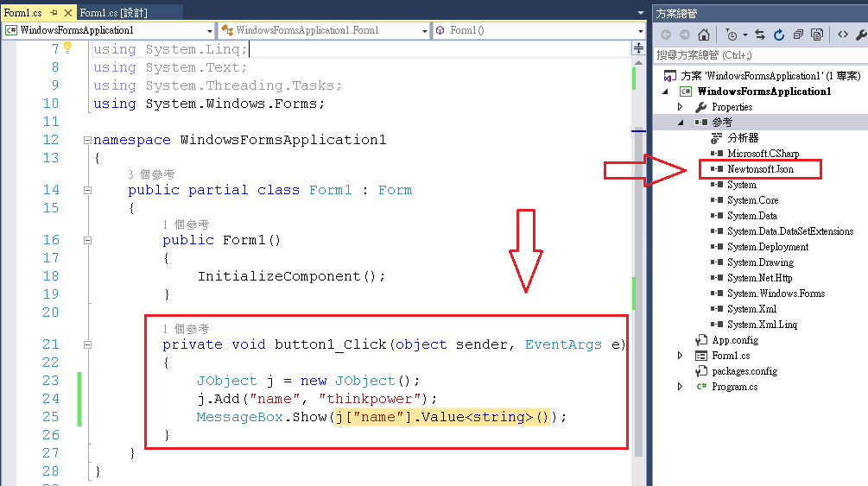Open the WindowsFormsApplication1.Form1 type dropdown
Screen dimensions: 868x486
tap(425, 30)
